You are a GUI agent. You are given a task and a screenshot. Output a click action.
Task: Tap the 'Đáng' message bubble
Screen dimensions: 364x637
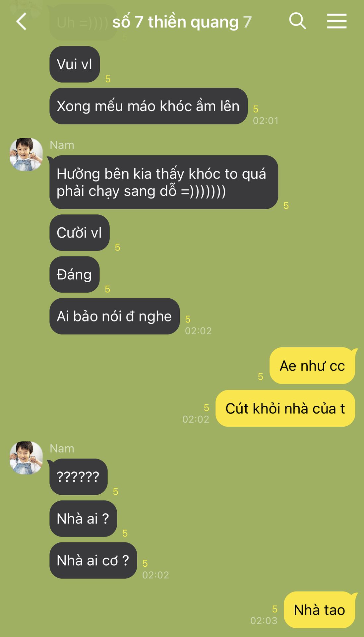pyautogui.click(x=75, y=274)
